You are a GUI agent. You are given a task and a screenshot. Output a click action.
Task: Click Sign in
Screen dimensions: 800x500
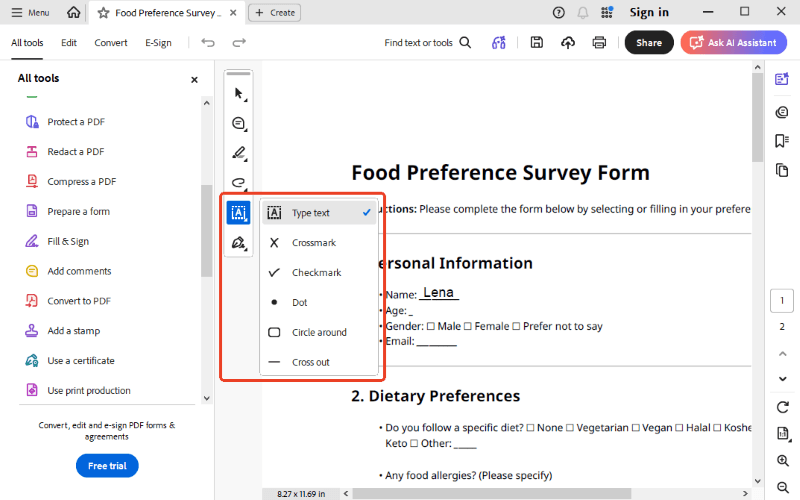[x=649, y=12]
